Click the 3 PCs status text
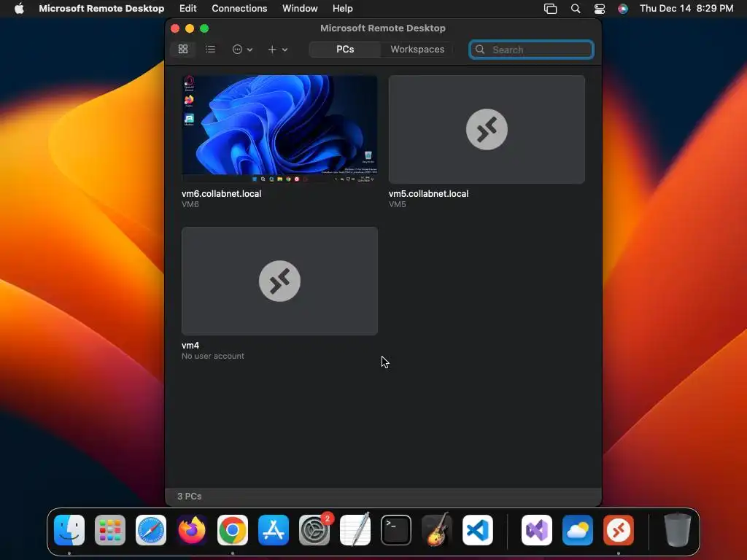The height and width of the screenshot is (560, 747). (189, 496)
